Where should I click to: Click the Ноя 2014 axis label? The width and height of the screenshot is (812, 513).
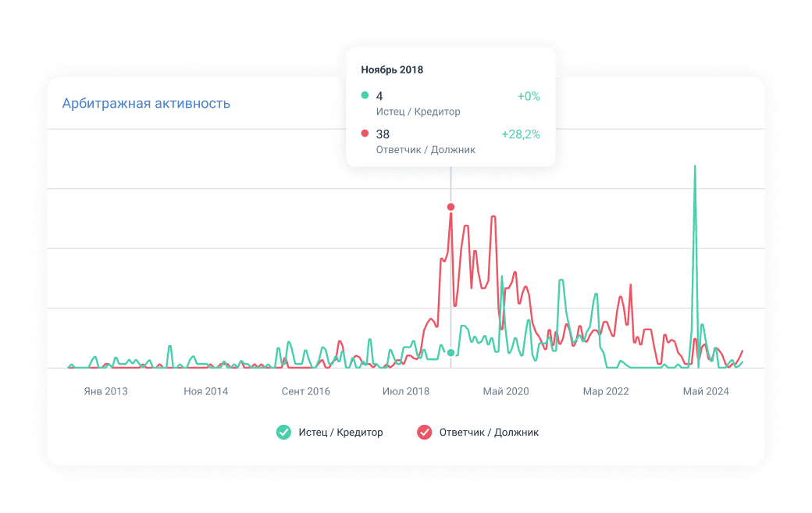click(x=206, y=391)
